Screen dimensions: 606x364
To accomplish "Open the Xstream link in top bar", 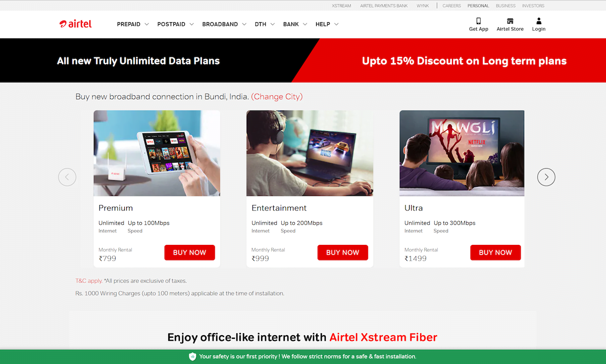I will 341,6.
